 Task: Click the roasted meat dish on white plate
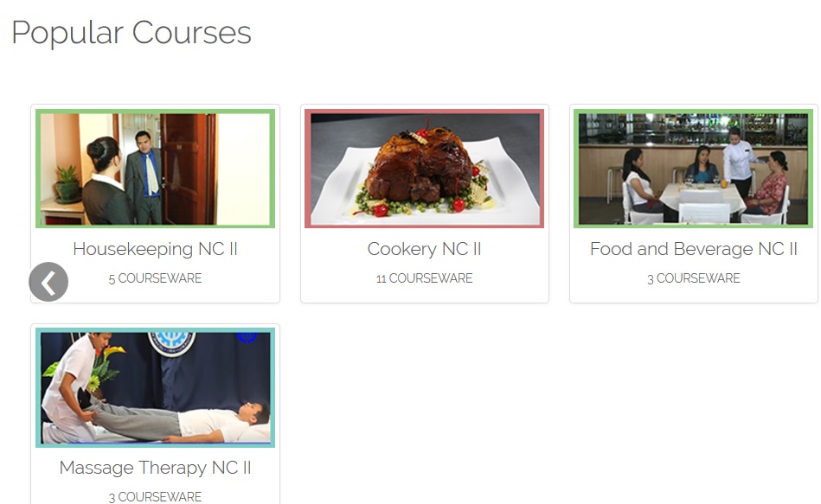coord(419,169)
